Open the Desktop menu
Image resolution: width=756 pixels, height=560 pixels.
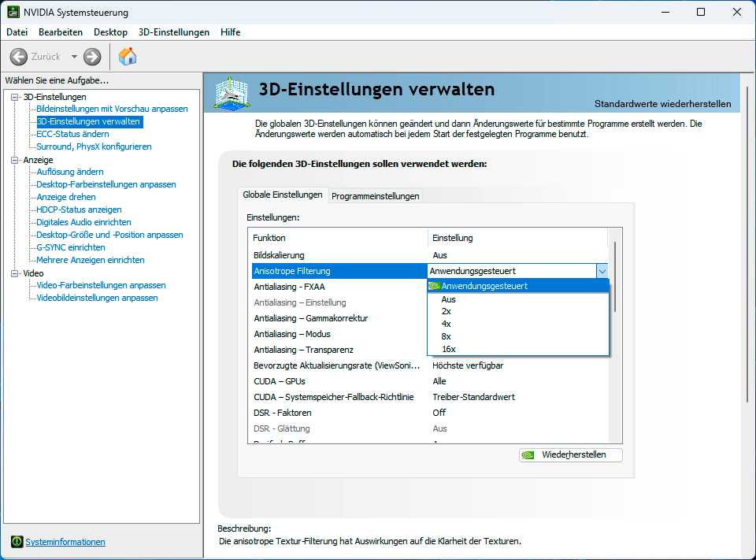tap(110, 32)
